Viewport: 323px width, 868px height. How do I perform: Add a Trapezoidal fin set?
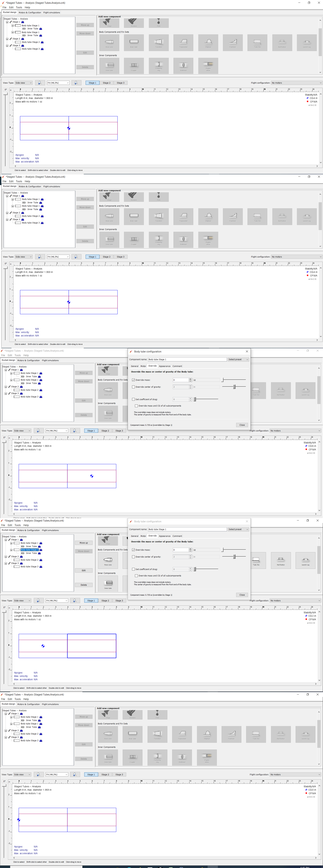click(x=183, y=43)
